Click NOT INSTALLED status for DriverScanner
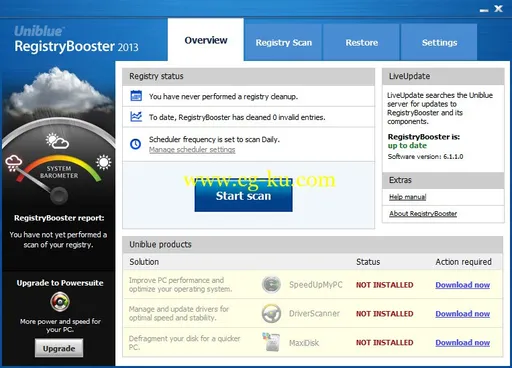This screenshot has width=512, height=368. tap(385, 314)
